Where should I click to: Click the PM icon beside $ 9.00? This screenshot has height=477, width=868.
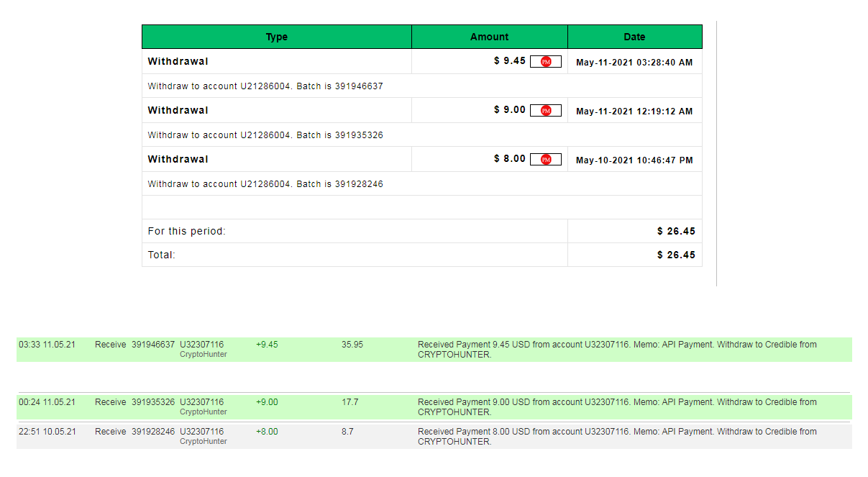click(x=546, y=111)
